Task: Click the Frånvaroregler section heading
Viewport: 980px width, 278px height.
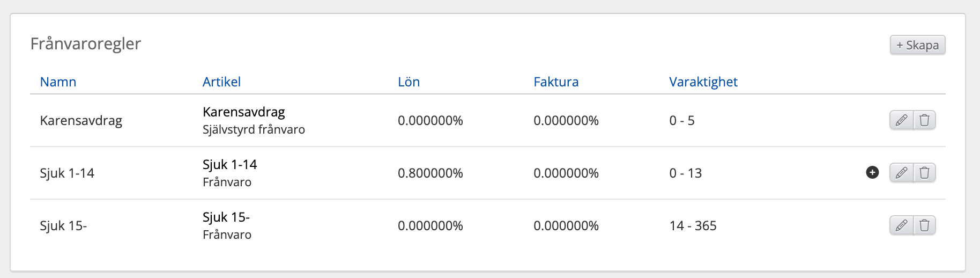Action: (86, 44)
